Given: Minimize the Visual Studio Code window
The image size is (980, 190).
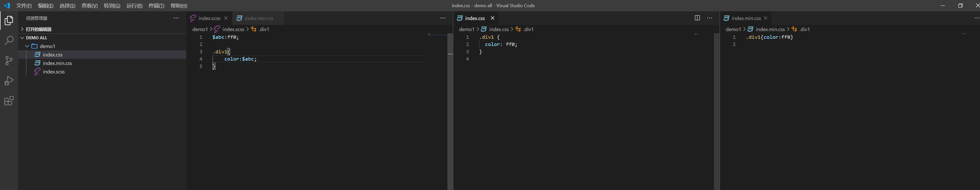Looking at the screenshot, I should pos(943,6).
